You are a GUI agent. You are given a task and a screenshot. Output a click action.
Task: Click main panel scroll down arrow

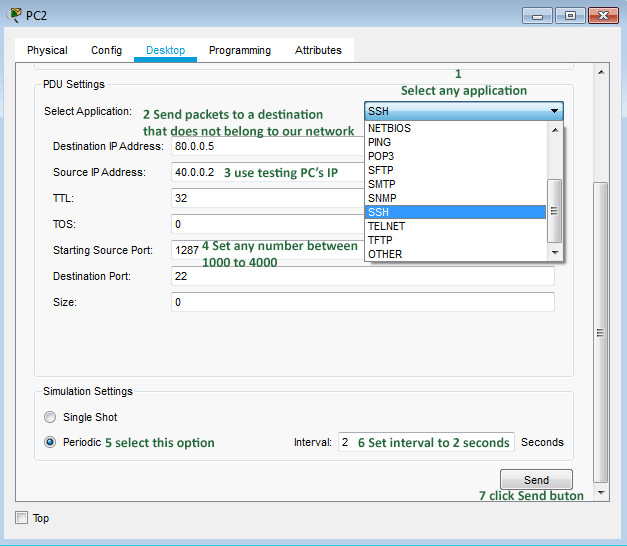[x=601, y=492]
